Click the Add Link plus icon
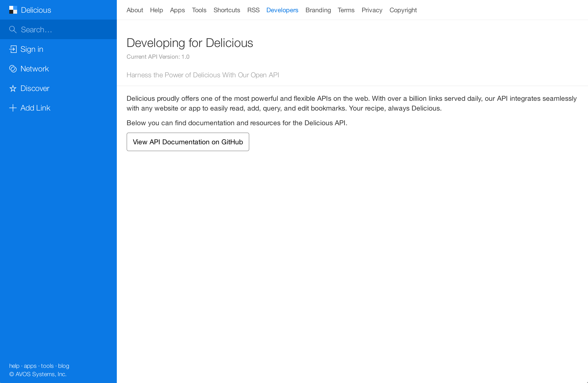588x383 pixels. click(13, 108)
